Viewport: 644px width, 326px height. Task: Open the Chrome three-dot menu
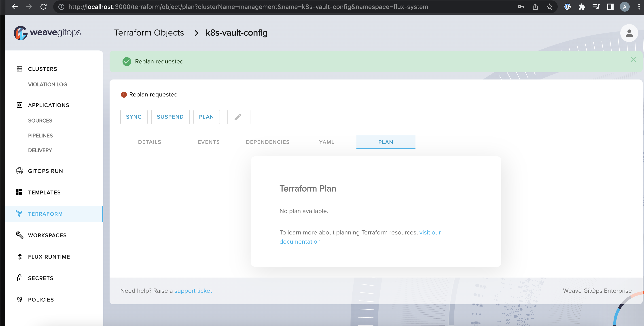point(639,7)
